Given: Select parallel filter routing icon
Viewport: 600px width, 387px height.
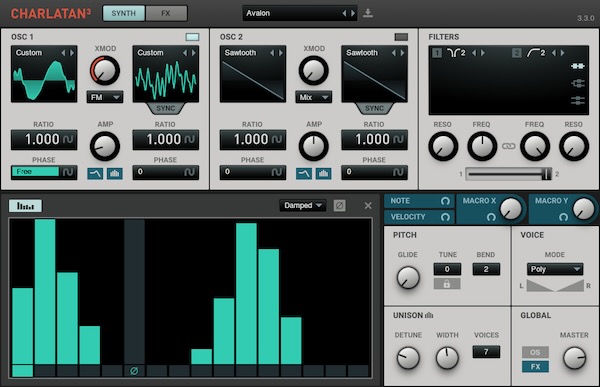Looking at the screenshot, I should pos(578,83).
